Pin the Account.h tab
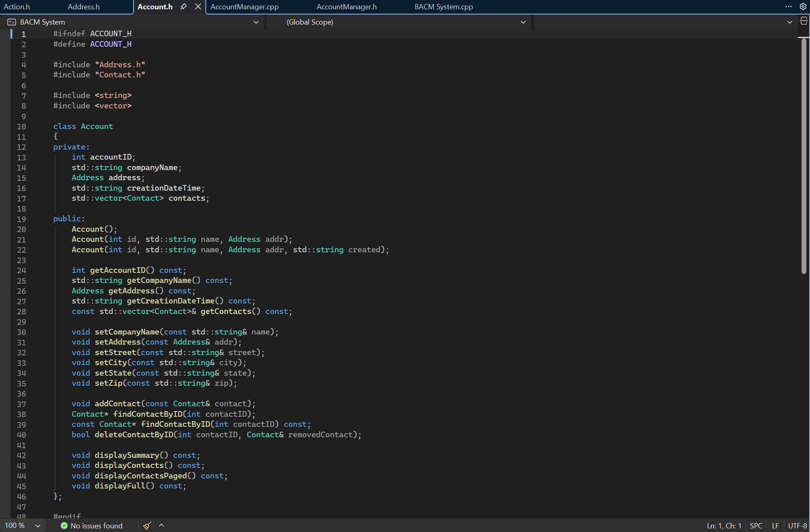 (184, 7)
